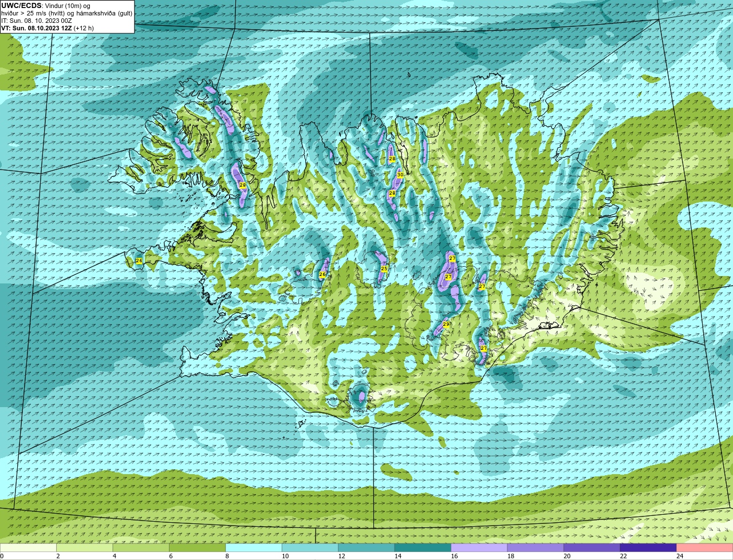Select the 8–10 m/s light cyan swatch
This screenshot has height=560, width=733.
[254, 548]
